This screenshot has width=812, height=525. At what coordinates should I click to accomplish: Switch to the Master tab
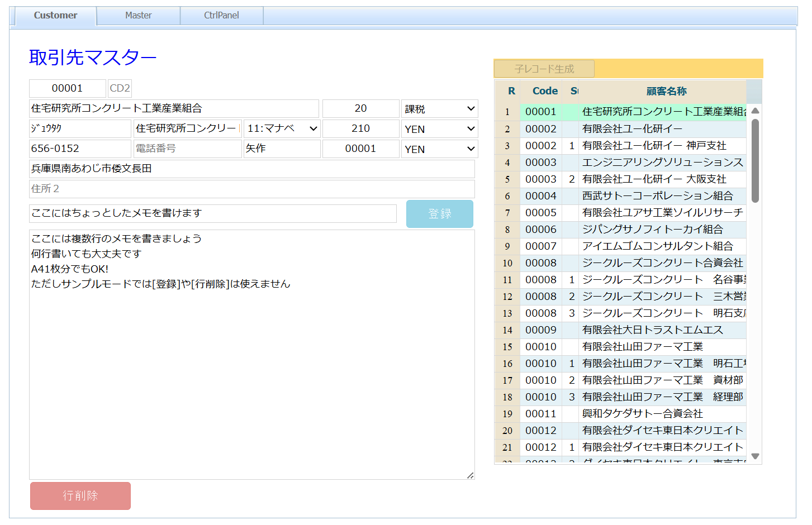tap(138, 16)
